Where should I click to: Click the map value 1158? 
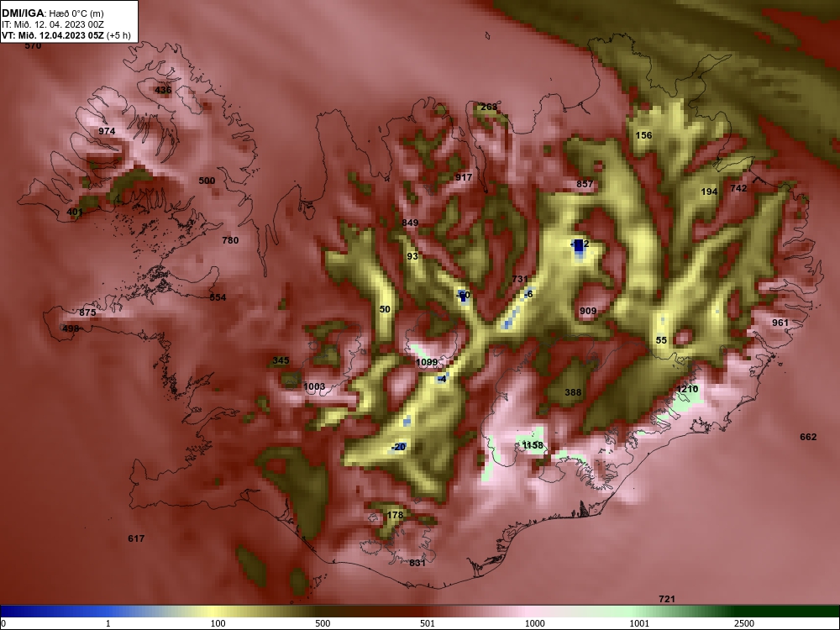click(x=533, y=446)
